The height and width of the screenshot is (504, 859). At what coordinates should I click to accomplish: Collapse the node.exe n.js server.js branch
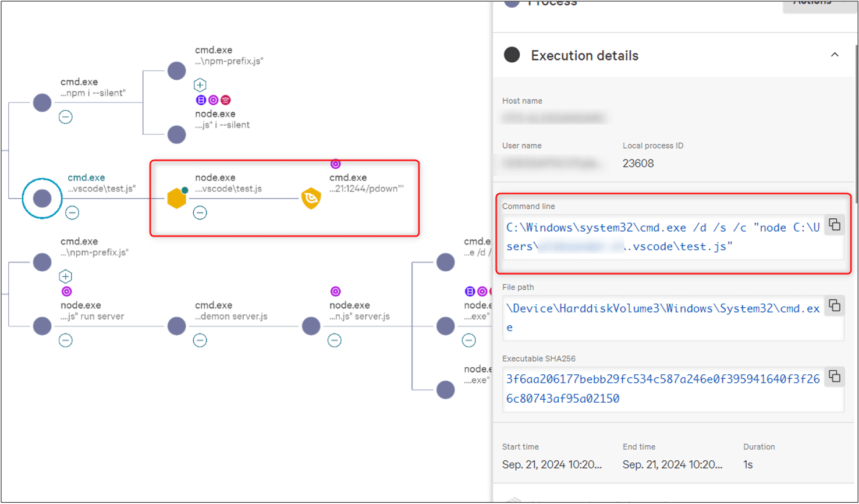point(334,340)
